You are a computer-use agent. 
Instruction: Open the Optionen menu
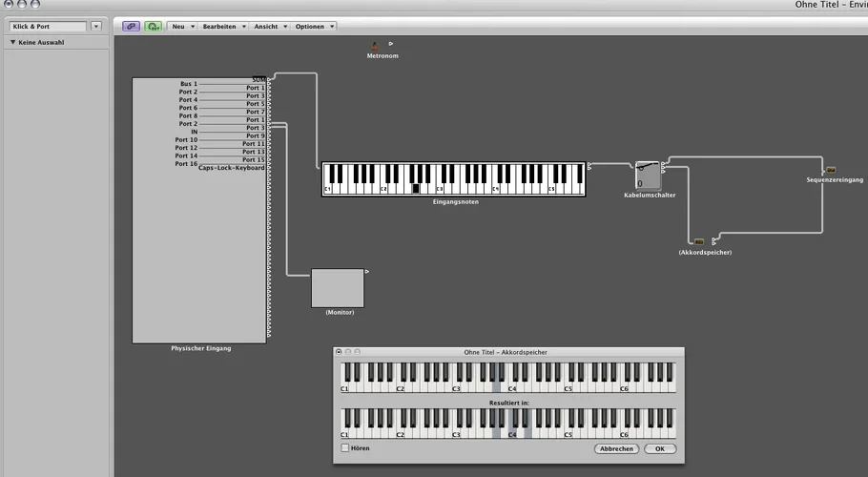[x=314, y=26]
